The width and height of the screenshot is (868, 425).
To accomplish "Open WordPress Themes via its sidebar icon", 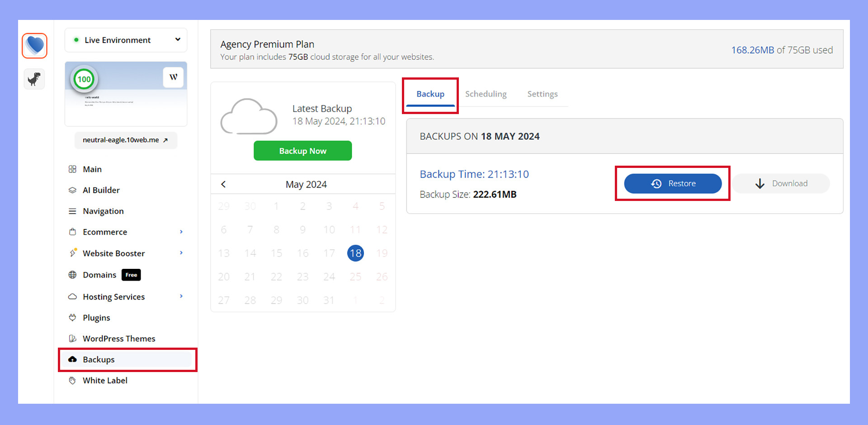I will pyautogui.click(x=73, y=338).
